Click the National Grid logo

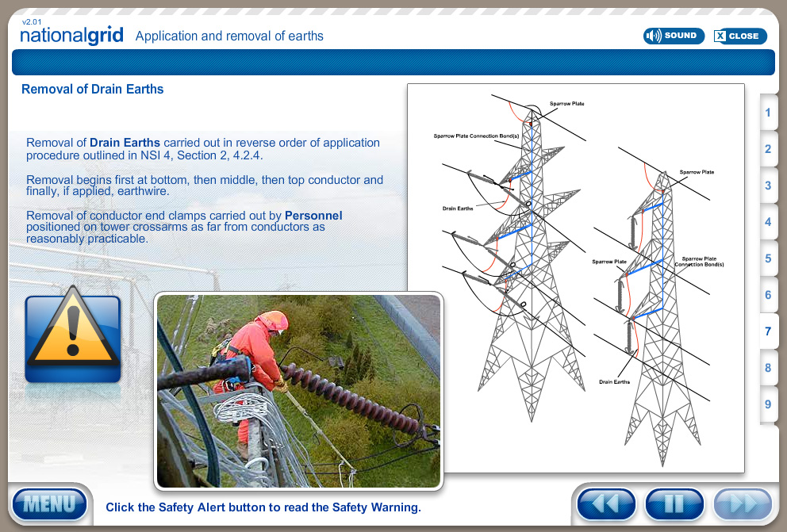[x=71, y=35]
